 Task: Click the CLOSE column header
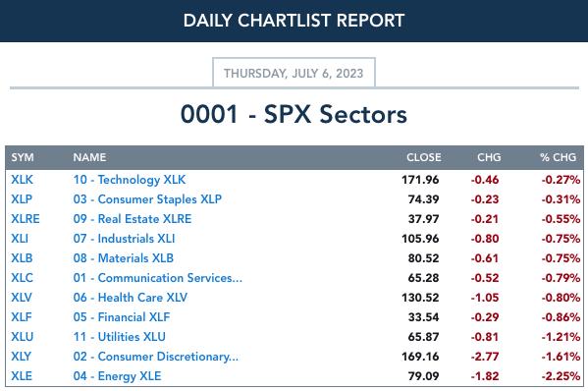point(424,157)
